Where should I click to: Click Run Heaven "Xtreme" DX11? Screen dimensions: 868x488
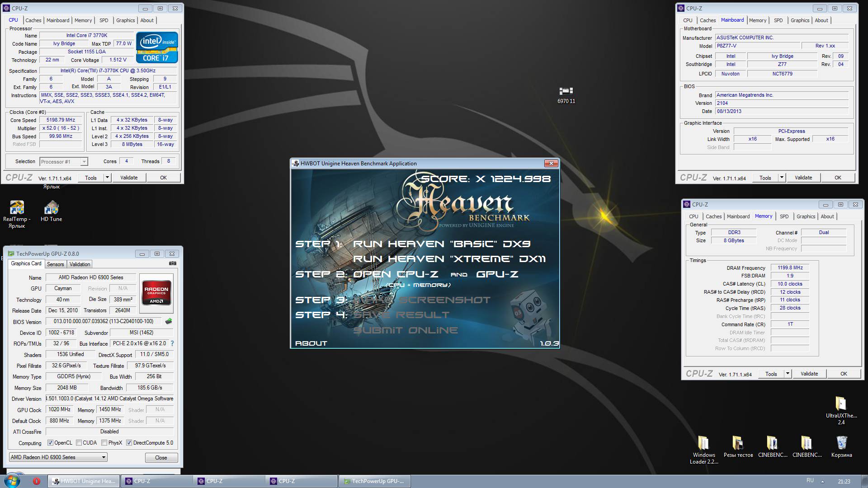pyautogui.click(x=449, y=259)
